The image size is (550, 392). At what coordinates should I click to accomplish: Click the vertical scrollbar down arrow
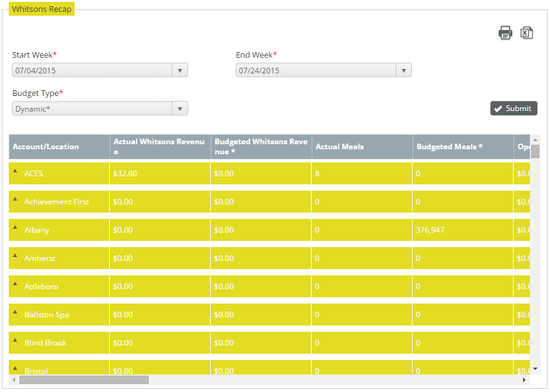[535, 369]
